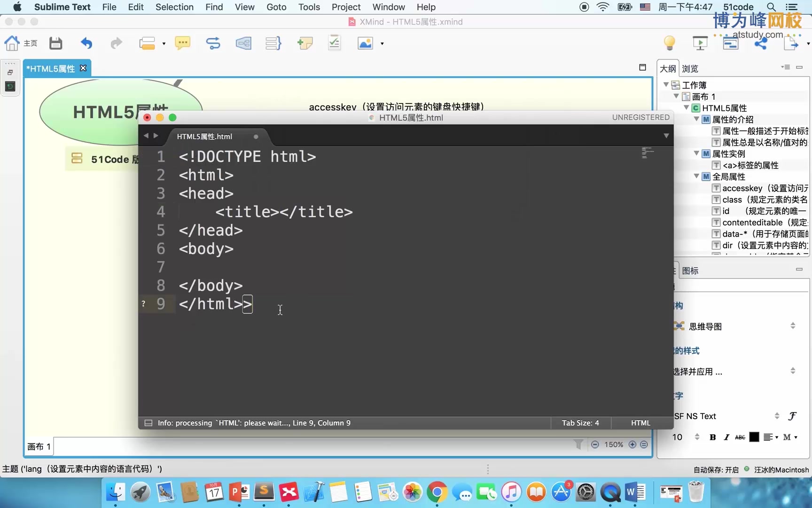
Task: Open the Share icon near atstudy watermark
Action: click(761, 44)
